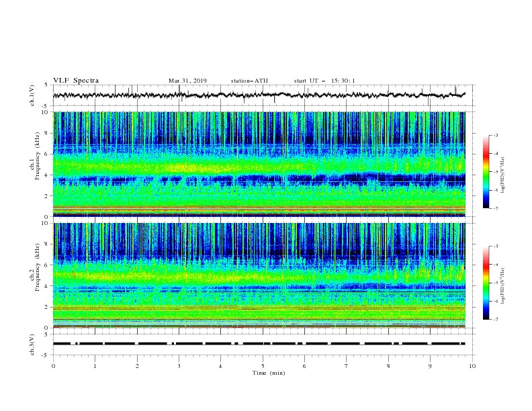Click the ch.2 spectrogram color scale bar

tap(486, 283)
